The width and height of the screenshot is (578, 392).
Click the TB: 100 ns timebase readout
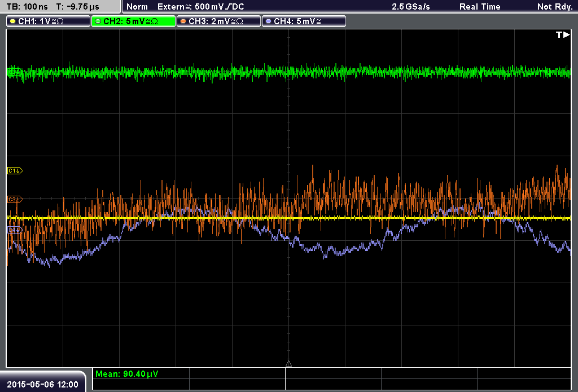[27, 7]
